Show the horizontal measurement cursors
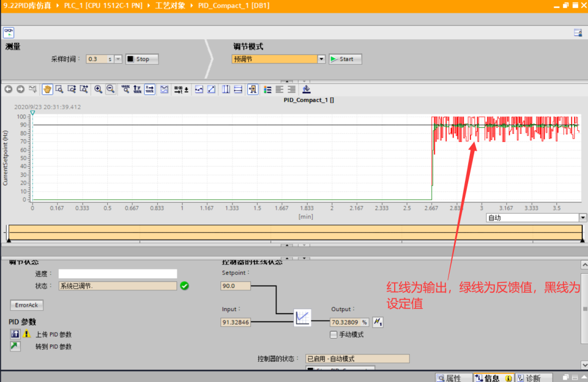 pos(238,89)
